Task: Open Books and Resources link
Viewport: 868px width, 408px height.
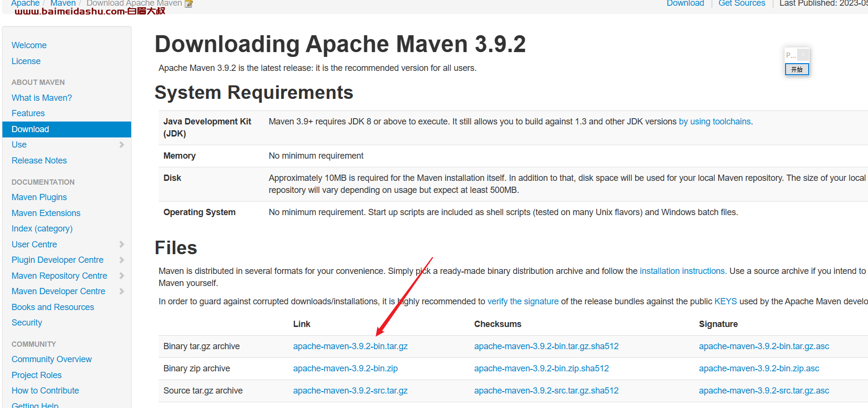Action: click(53, 307)
